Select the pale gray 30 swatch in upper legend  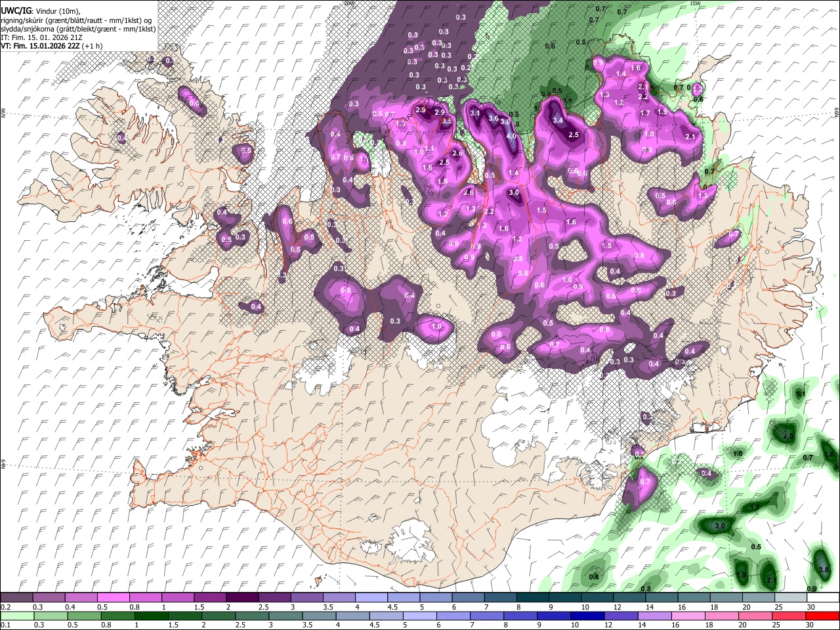824,598
